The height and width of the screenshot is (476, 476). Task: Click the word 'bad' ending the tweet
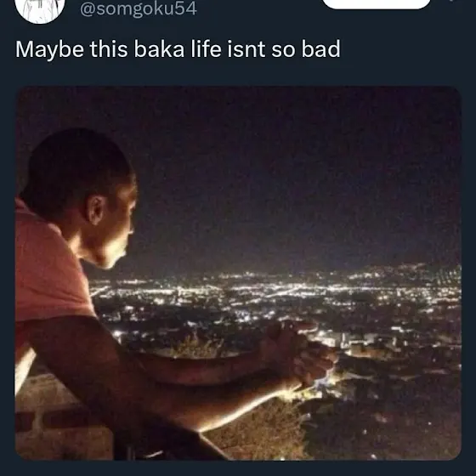pyautogui.click(x=321, y=49)
